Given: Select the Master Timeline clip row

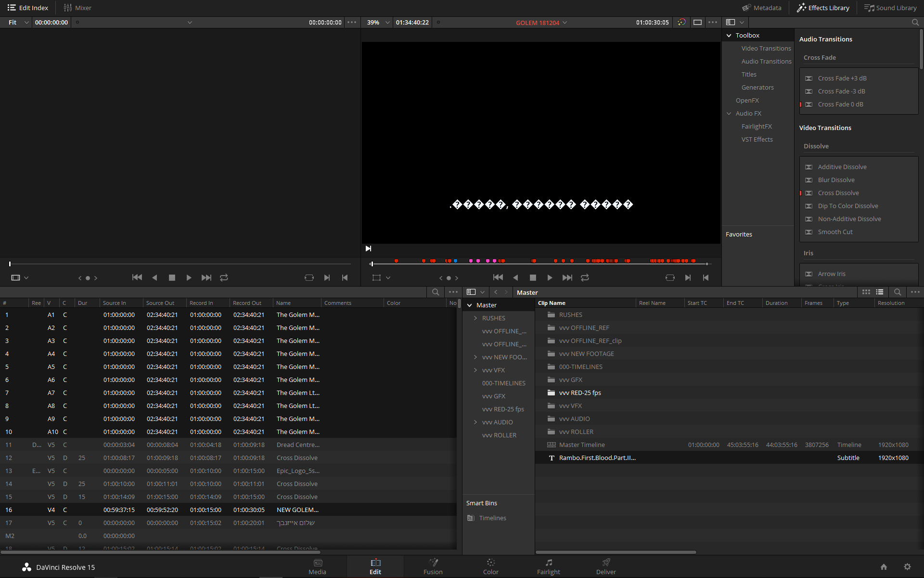Looking at the screenshot, I should pyautogui.click(x=729, y=445).
